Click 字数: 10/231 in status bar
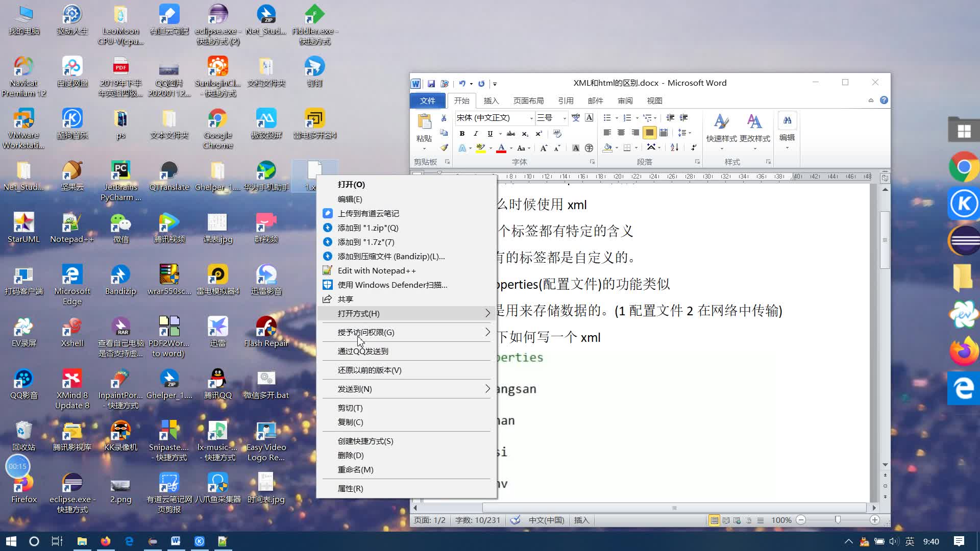Viewport: 980px width, 551px height. (478, 520)
